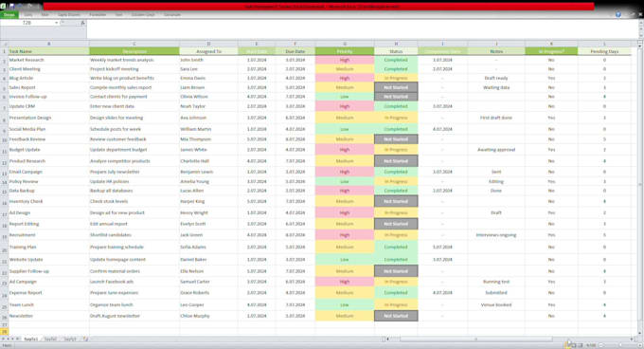Select the Due Date header cell

click(x=295, y=51)
